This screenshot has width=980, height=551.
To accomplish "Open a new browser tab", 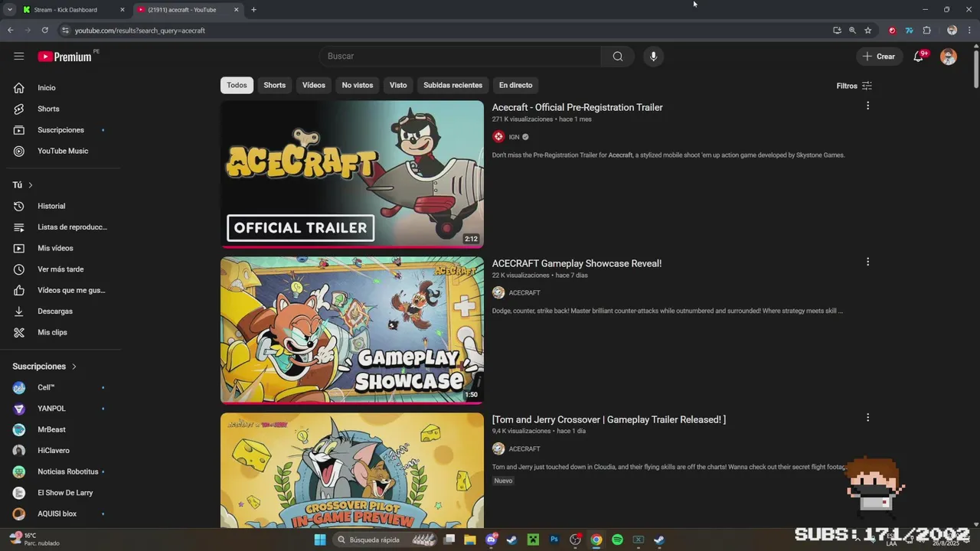I will pos(253,10).
